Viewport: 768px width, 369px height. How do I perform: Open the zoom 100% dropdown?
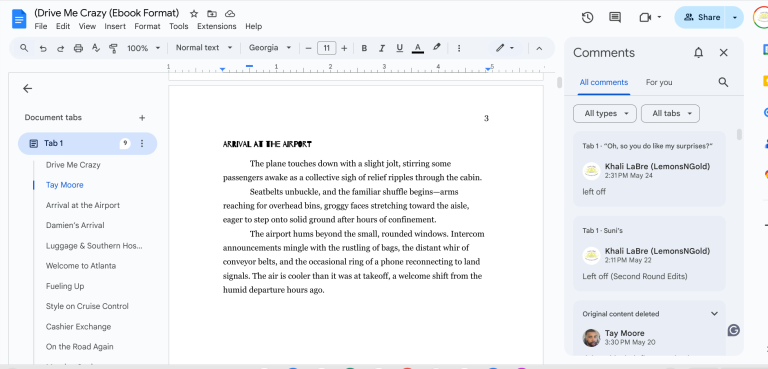click(x=144, y=48)
